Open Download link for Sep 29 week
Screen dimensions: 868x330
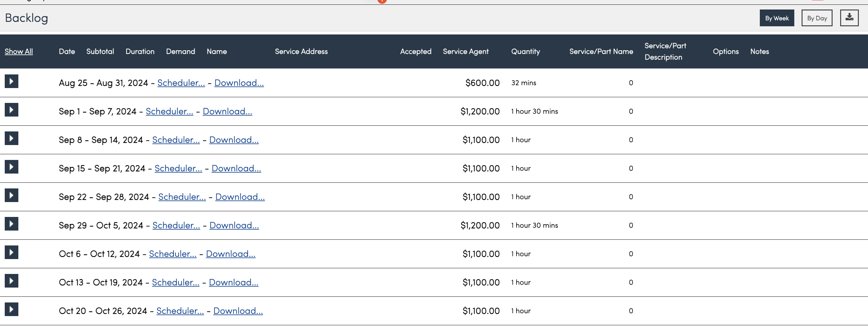(x=234, y=225)
